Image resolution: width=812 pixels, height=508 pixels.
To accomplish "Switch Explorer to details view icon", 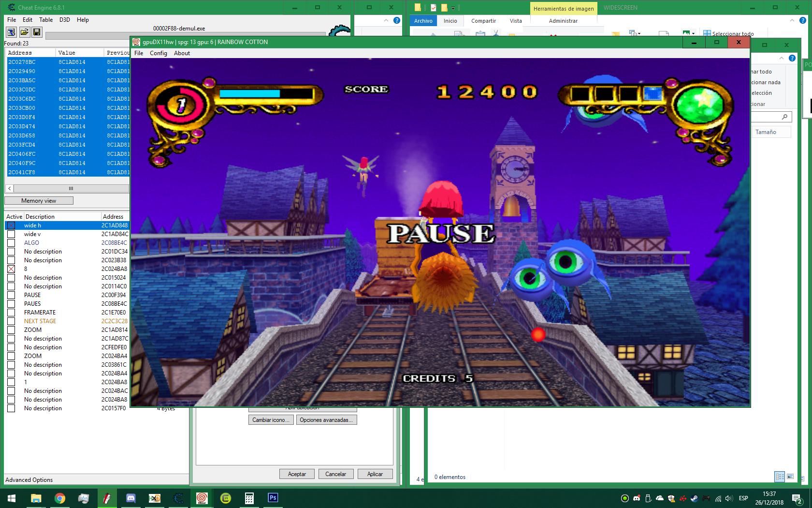I will (780, 477).
